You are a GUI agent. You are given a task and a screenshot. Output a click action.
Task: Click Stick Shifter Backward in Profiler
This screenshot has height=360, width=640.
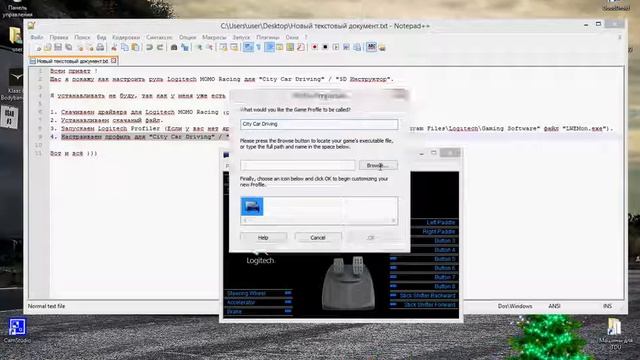pos(428,295)
